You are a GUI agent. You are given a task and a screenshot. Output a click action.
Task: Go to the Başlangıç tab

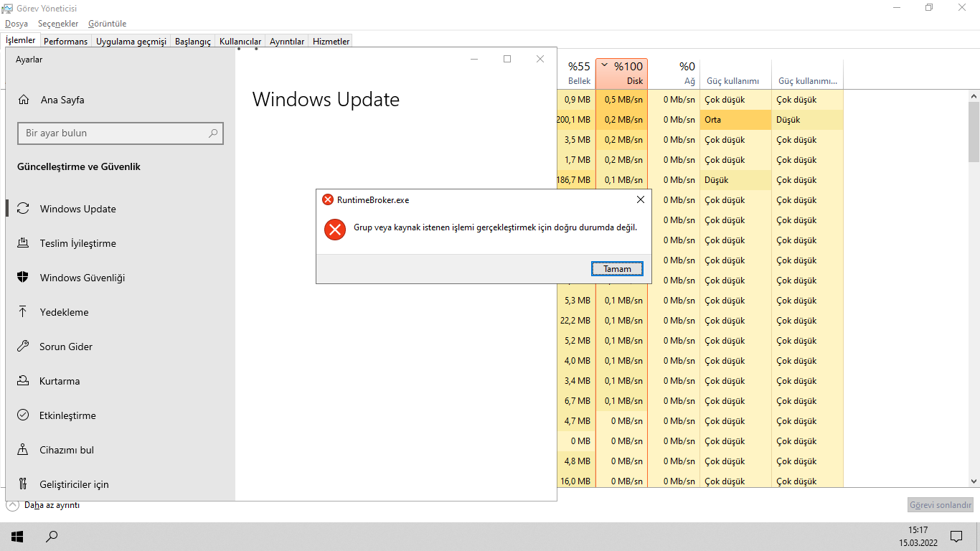pos(193,42)
